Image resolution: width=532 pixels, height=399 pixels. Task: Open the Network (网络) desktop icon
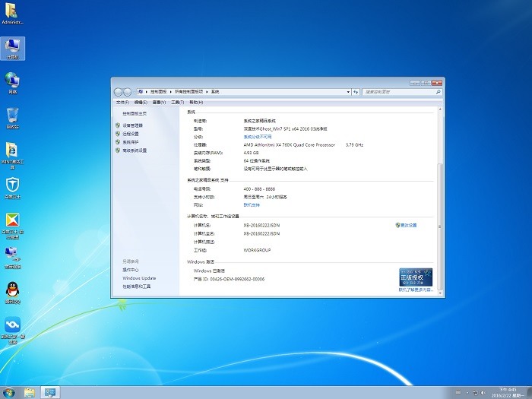pos(12,81)
